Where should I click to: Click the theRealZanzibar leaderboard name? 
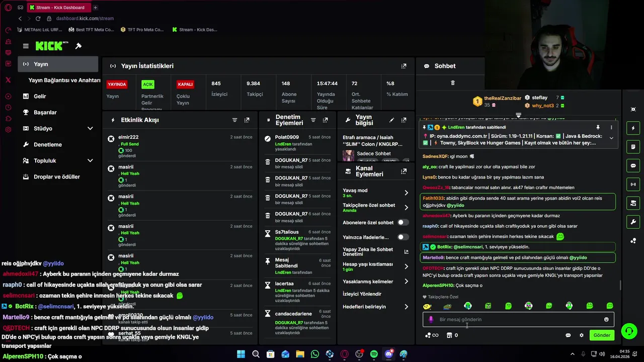[503, 98]
